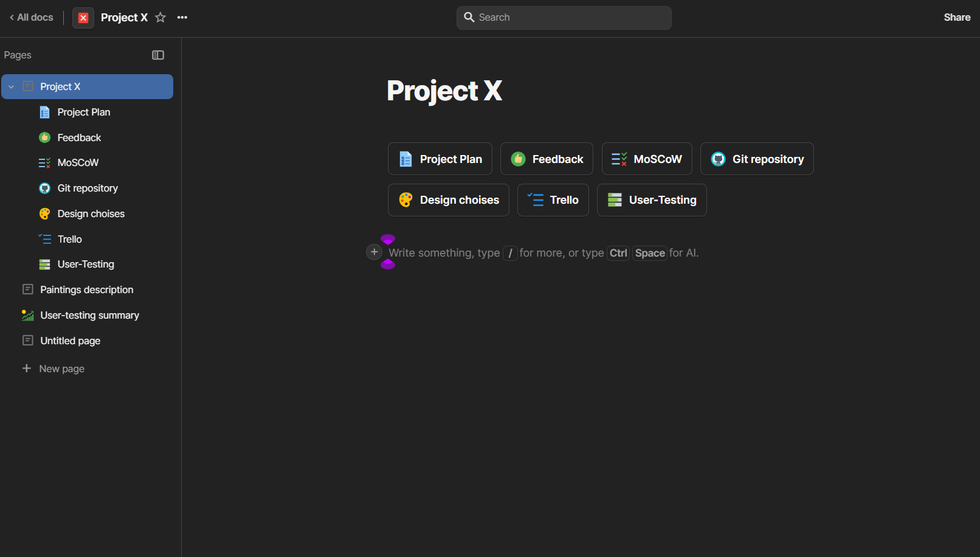
Task: Collapse the Project X page tree
Action: [x=11, y=87]
